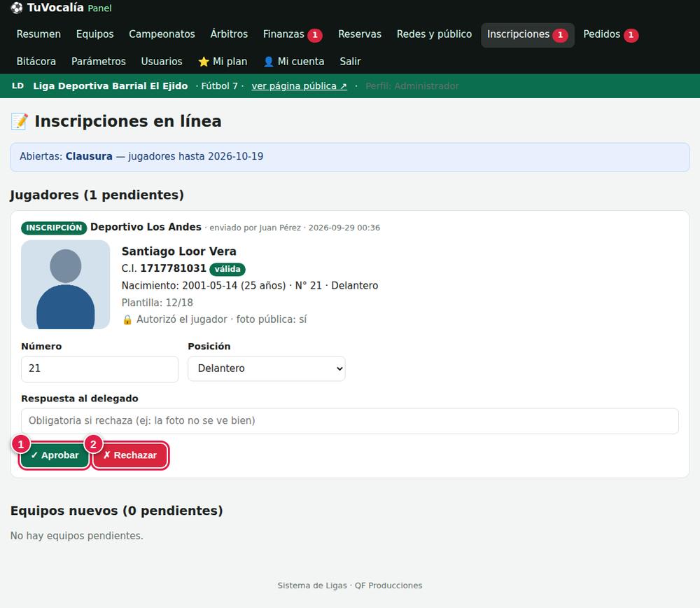This screenshot has width=700, height=608.
Task: Select the Inscripciones tab
Action: [527, 34]
